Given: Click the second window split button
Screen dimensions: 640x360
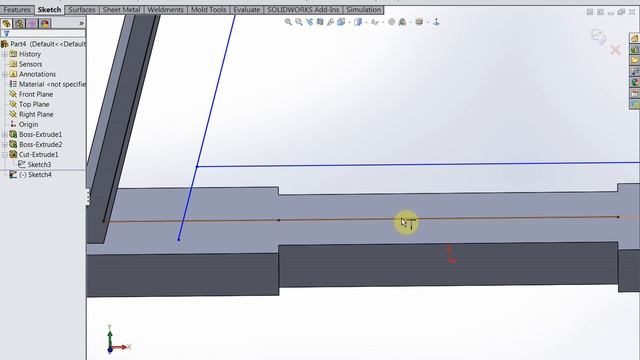Looking at the screenshot, I should point(600,12).
